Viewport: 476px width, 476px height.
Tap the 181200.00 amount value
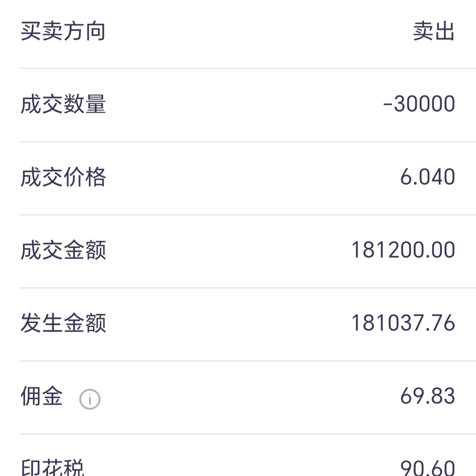coord(403,250)
